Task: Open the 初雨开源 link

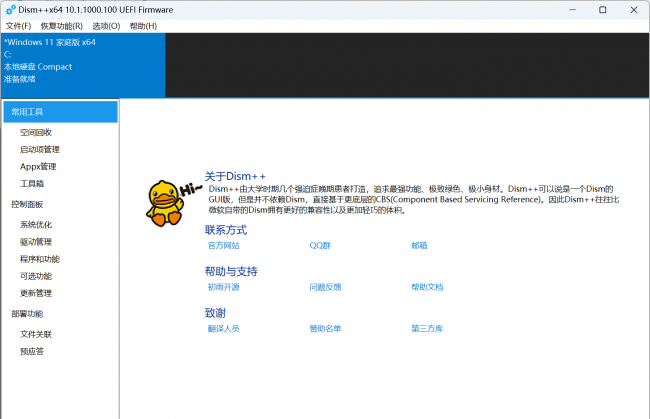Action: point(223,287)
